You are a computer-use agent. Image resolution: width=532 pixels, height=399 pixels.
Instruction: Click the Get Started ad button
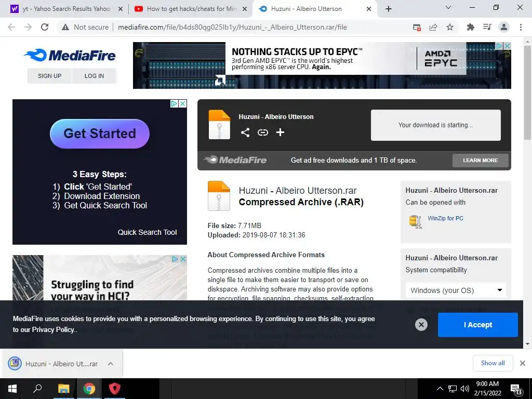(x=100, y=134)
